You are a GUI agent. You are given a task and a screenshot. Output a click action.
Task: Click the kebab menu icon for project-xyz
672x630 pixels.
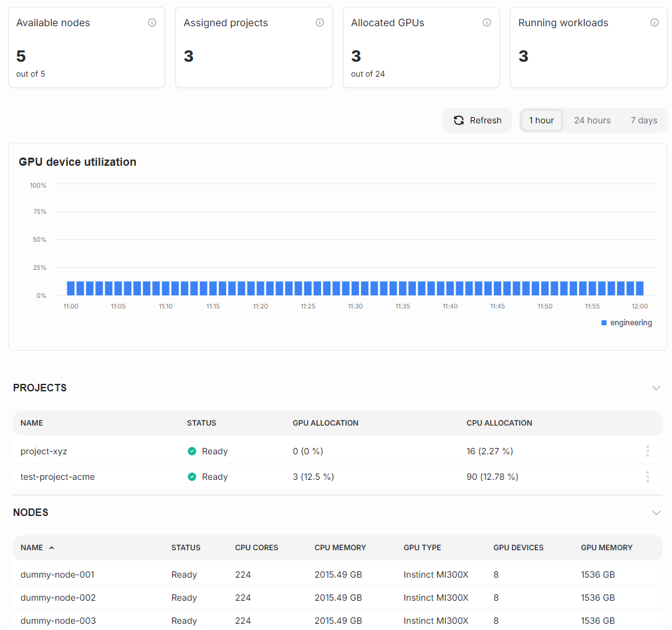[x=647, y=451]
